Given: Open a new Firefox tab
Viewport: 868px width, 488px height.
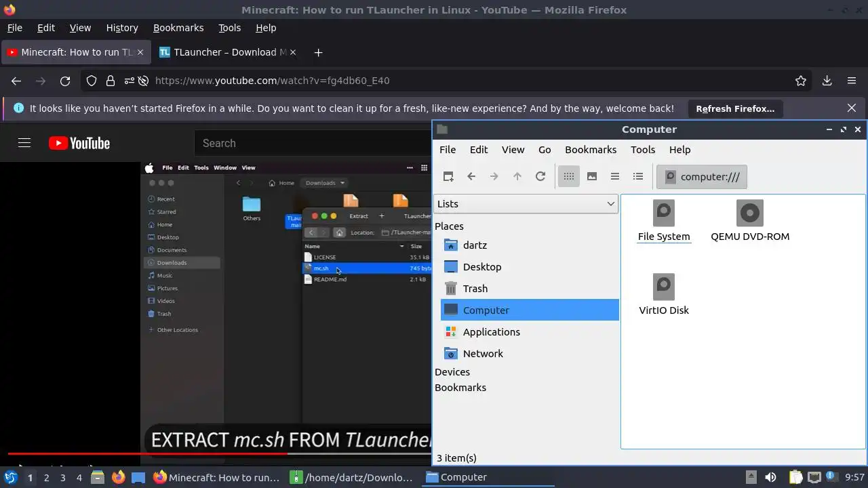Looking at the screenshot, I should [x=318, y=52].
